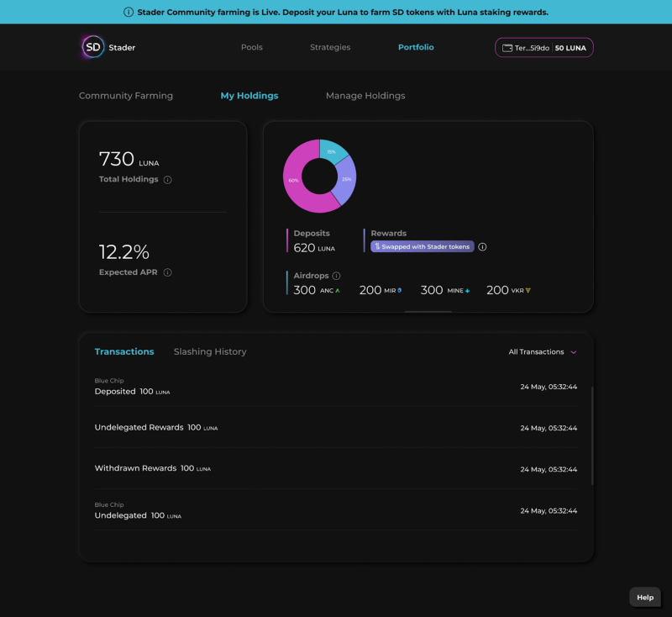Viewport: 672px width, 617px height.
Task: Click the info icon next to Total Holdings
Action: coord(167,179)
